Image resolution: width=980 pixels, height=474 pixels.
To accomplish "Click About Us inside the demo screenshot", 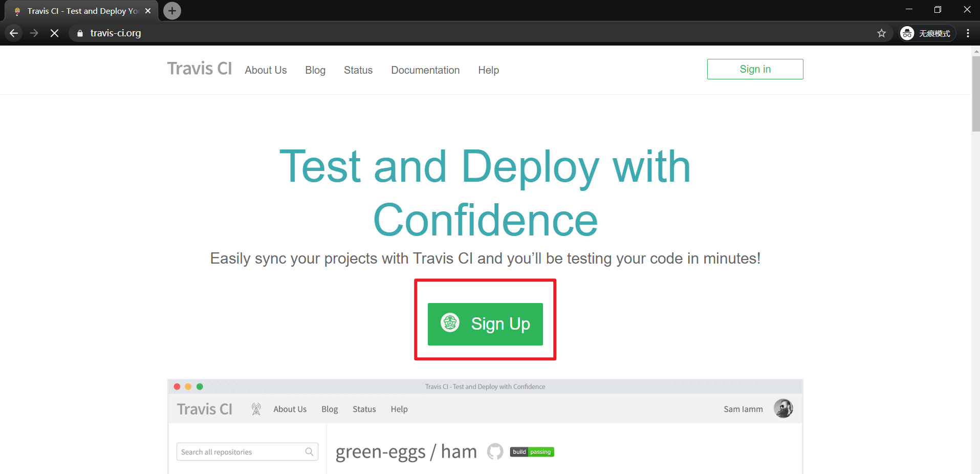I will coord(290,409).
